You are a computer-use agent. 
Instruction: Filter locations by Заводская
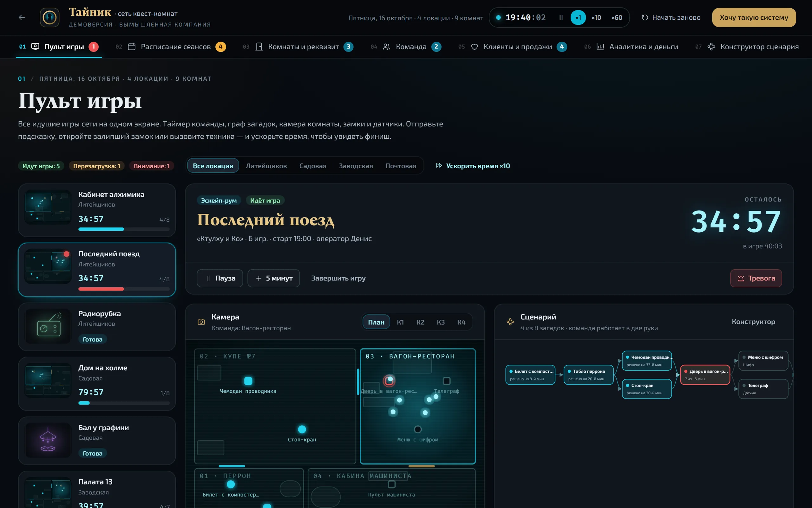point(356,166)
